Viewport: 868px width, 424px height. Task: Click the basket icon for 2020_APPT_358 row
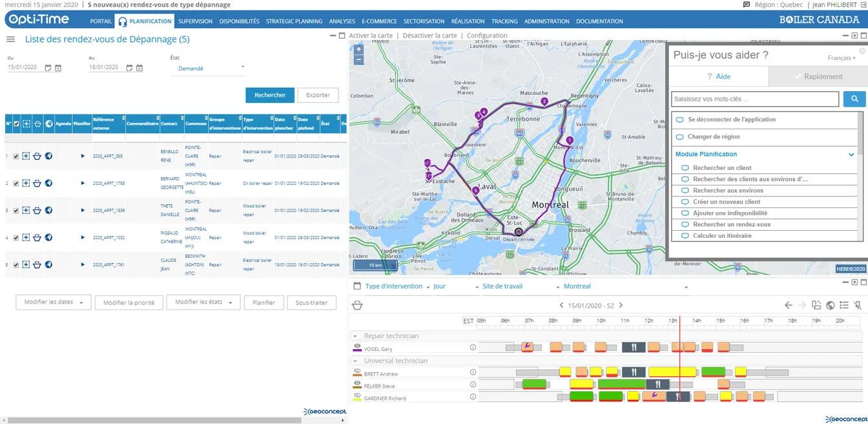tap(37, 156)
